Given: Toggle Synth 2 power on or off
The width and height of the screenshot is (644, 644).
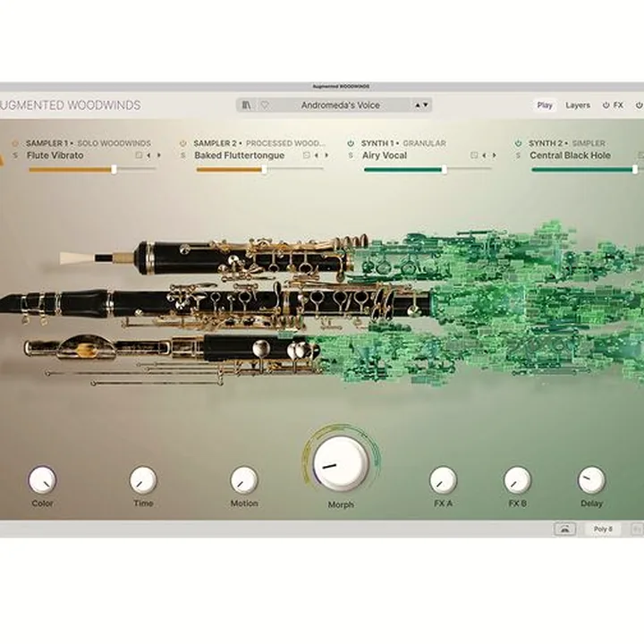Looking at the screenshot, I should 518,143.
